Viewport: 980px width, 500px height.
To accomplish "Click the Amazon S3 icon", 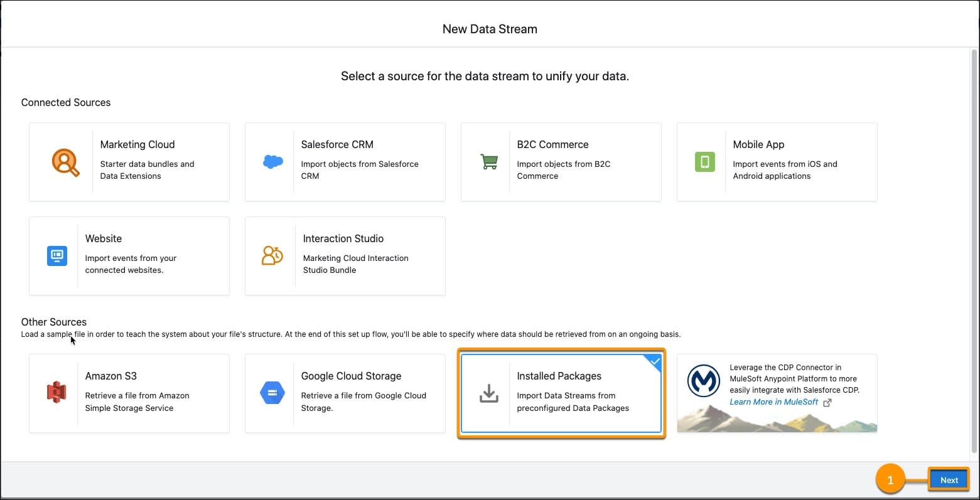I will click(x=57, y=393).
